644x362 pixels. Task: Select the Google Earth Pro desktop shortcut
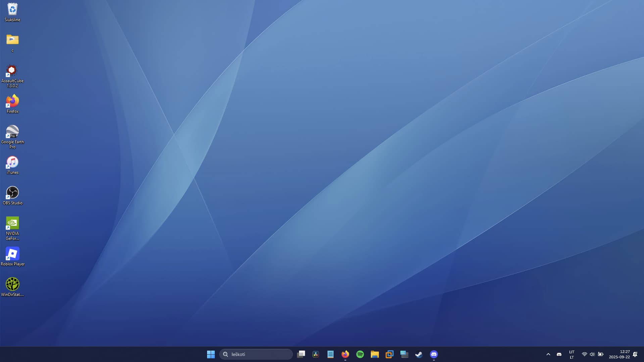12,132
